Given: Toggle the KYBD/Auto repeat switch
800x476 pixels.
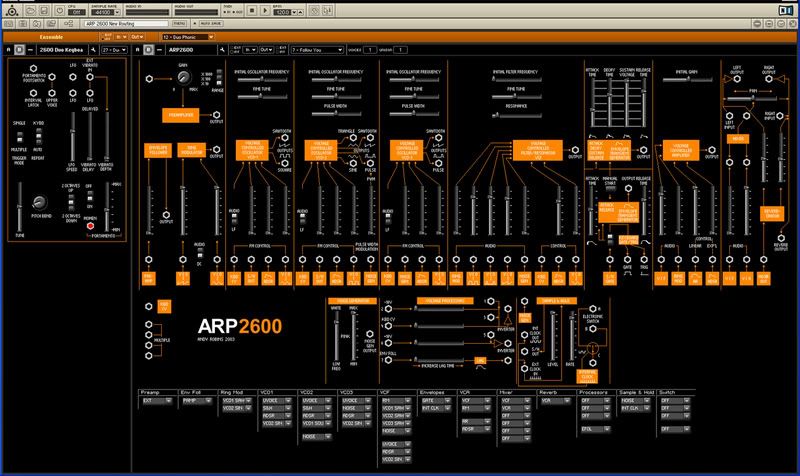Looking at the screenshot, I should 38,135.
